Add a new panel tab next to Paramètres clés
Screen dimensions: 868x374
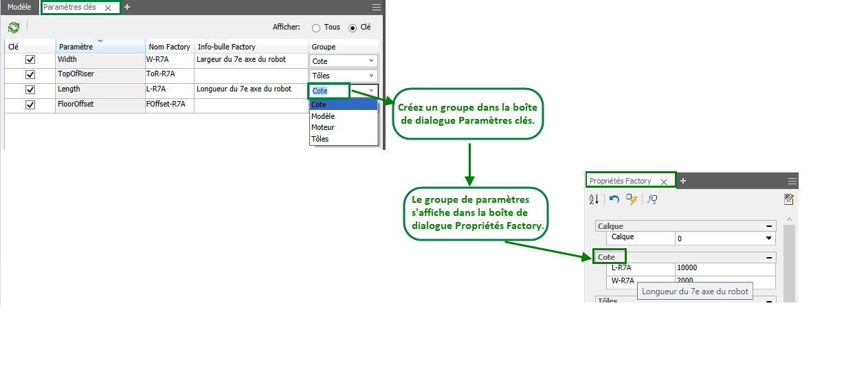127,7
